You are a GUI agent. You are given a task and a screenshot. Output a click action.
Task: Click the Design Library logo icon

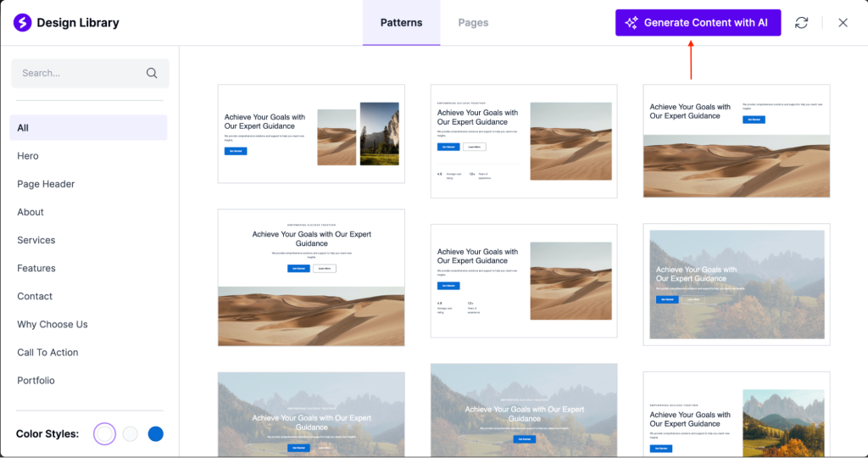[23, 23]
